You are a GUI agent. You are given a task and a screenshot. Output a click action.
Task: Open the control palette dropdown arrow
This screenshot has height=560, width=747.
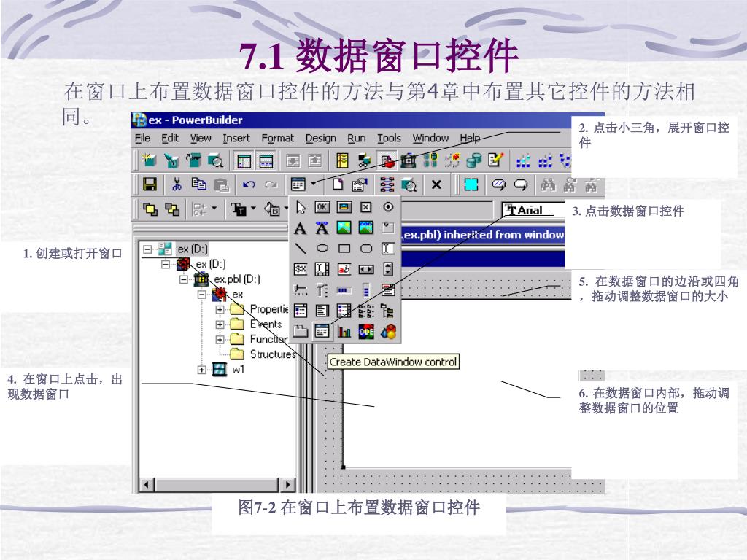313,183
